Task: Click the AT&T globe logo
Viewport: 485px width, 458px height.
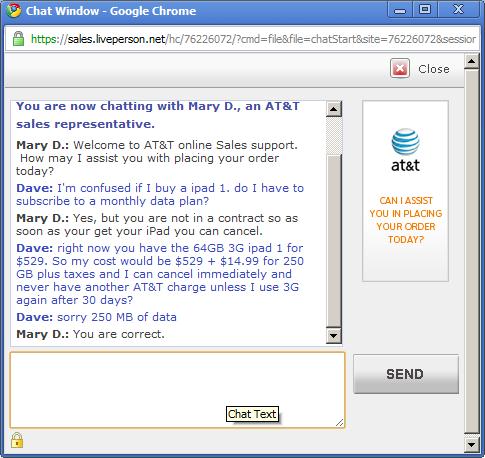Action: 405,142
